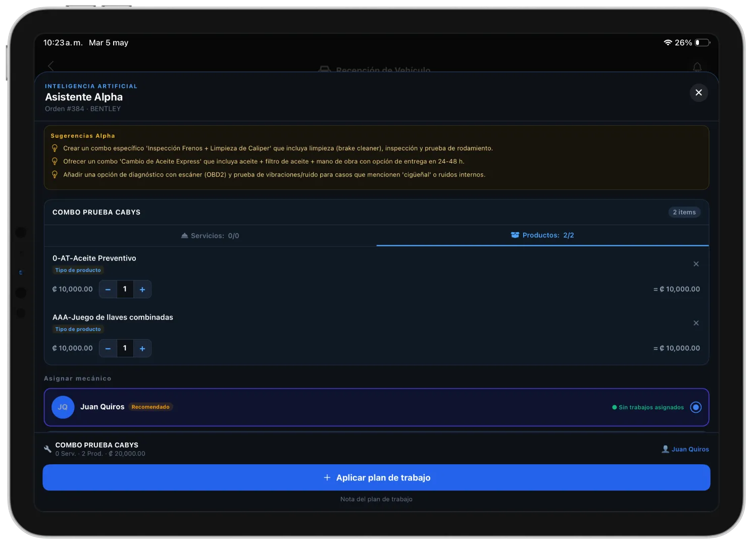The height and width of the screenshot is (545, 756).
Task: Increase quantity of AAA-Juego de llaves combinadas
Action: click(x=142, y=348)
